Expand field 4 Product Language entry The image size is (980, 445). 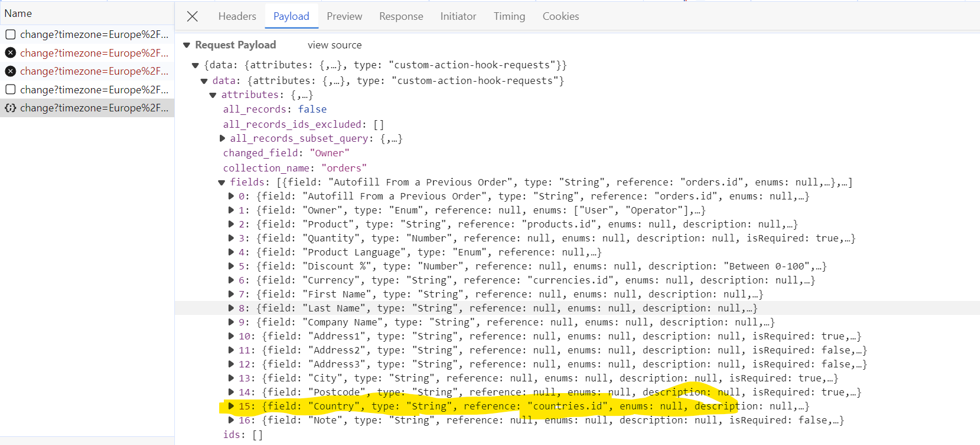pos(231,252)
